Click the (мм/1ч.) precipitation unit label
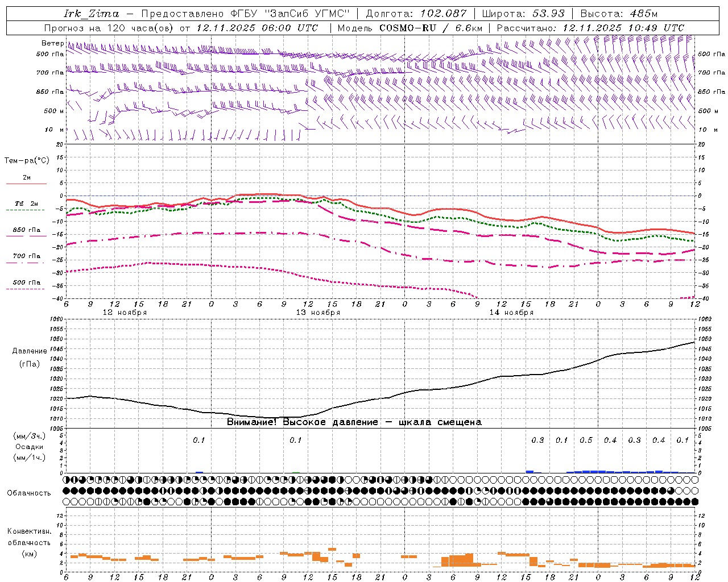Image resolution: width=728 pixels, height=582 pixels. tap(30, 458)
